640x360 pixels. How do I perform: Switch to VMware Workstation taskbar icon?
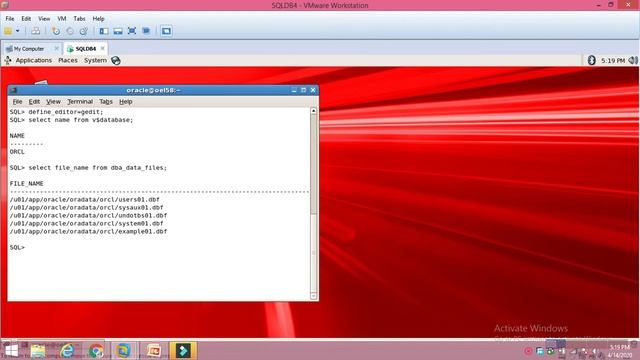click(124, 351)
